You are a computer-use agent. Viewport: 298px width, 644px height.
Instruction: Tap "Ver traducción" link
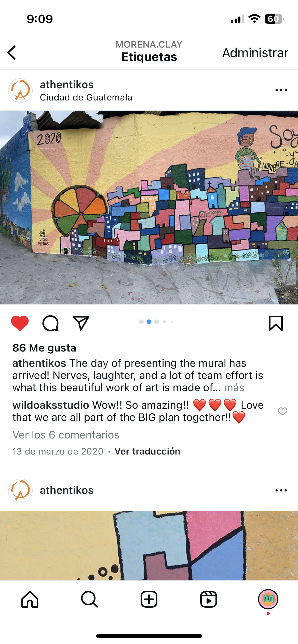(147, 451)
